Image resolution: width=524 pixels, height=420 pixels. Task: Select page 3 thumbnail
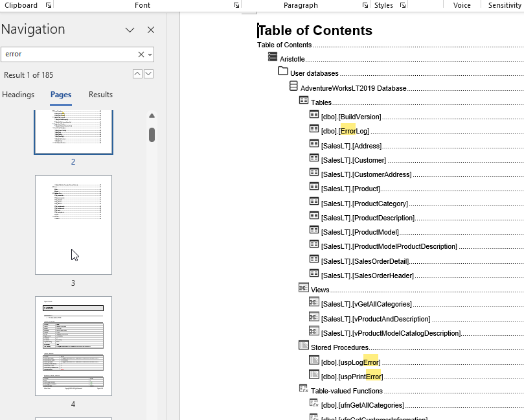(73, 224)
